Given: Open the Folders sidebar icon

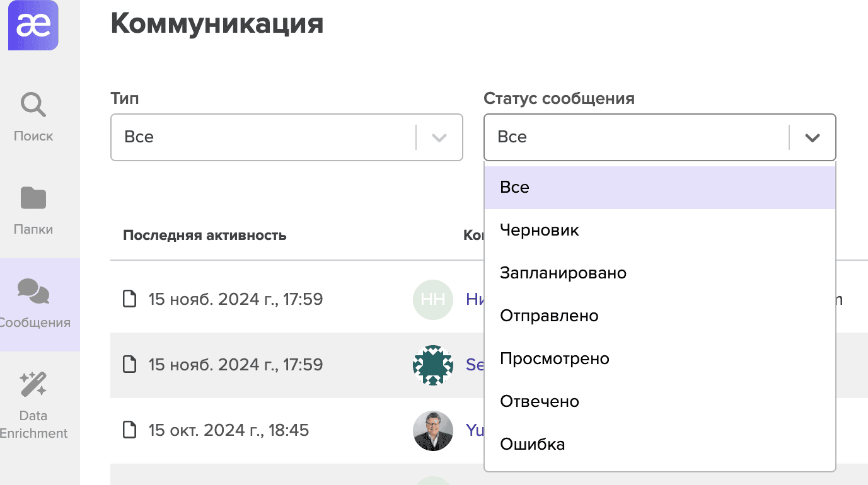Looking at the screenshot, I should [x=33, y=198].
